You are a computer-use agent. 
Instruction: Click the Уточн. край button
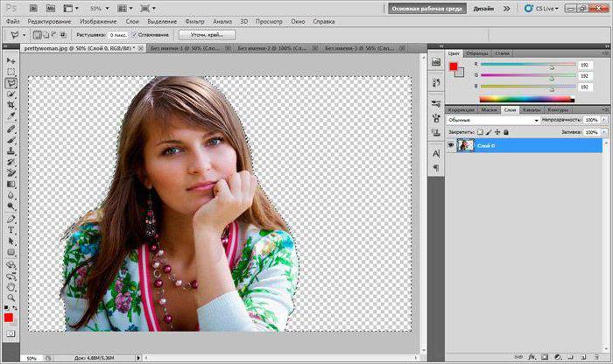click(207, 35)
